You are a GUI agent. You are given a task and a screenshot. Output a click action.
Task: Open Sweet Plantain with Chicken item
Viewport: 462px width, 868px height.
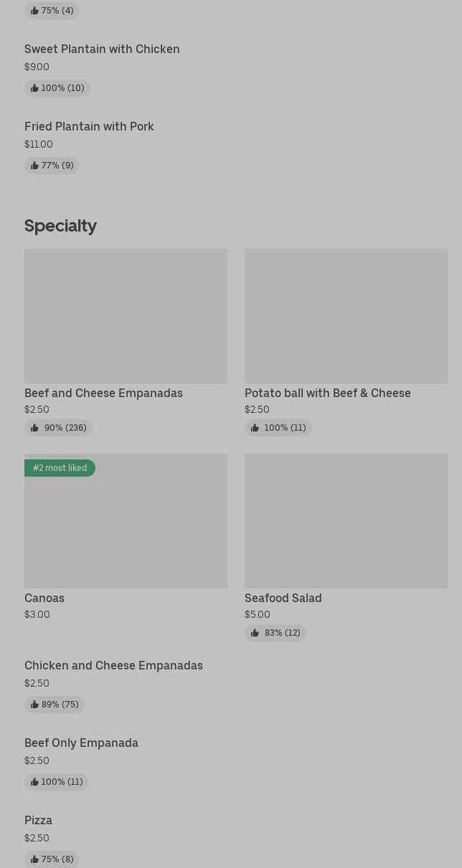coord(102,49)
